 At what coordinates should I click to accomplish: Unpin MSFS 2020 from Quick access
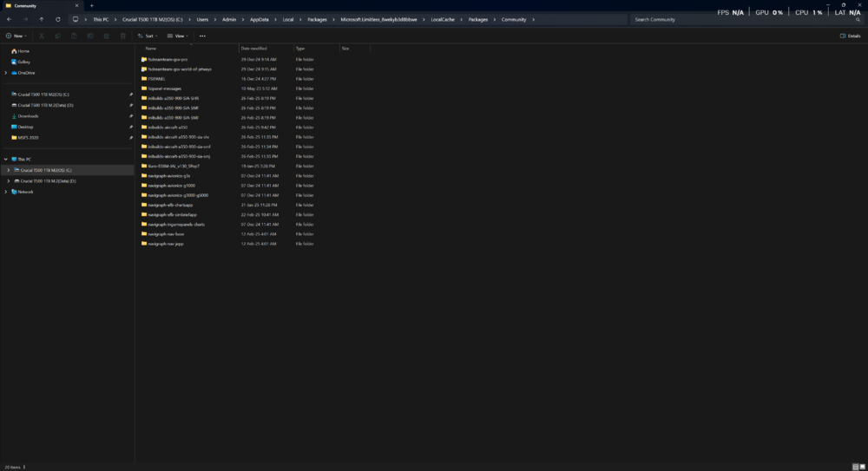coord(131,137)
